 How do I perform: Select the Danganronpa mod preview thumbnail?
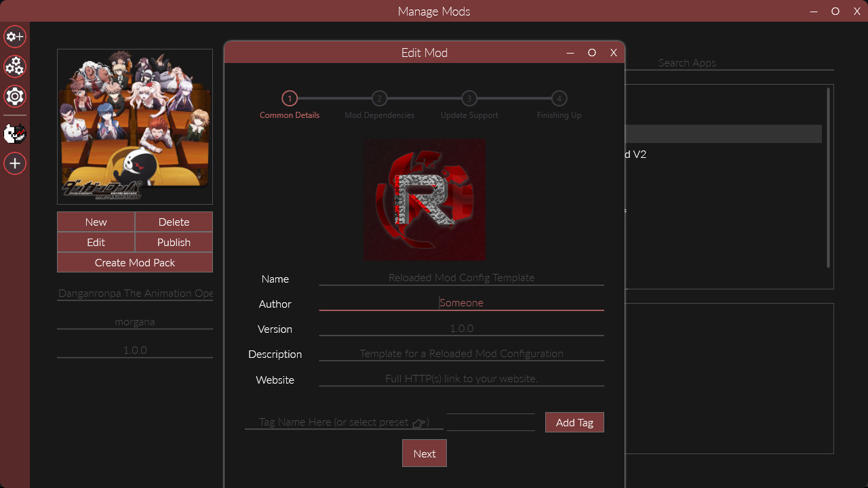click(x=134, y=126)
